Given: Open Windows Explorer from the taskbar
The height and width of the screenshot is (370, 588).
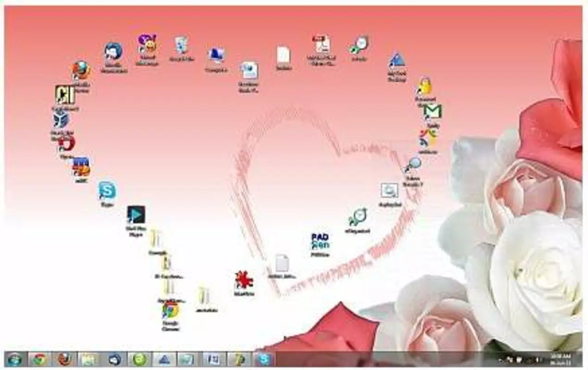Looking at the screenshot, I should (x=89, y=359).
